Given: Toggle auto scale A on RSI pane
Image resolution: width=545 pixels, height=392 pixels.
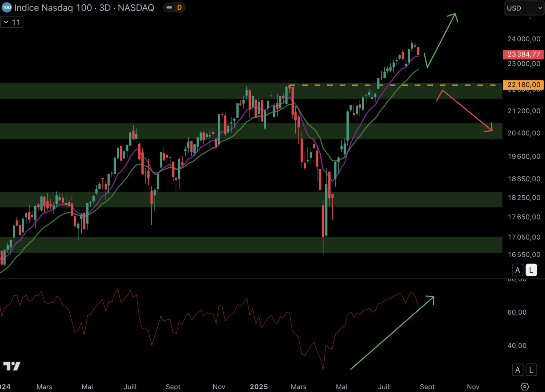Looking at the screenshot, I should (x=518, y=370).
